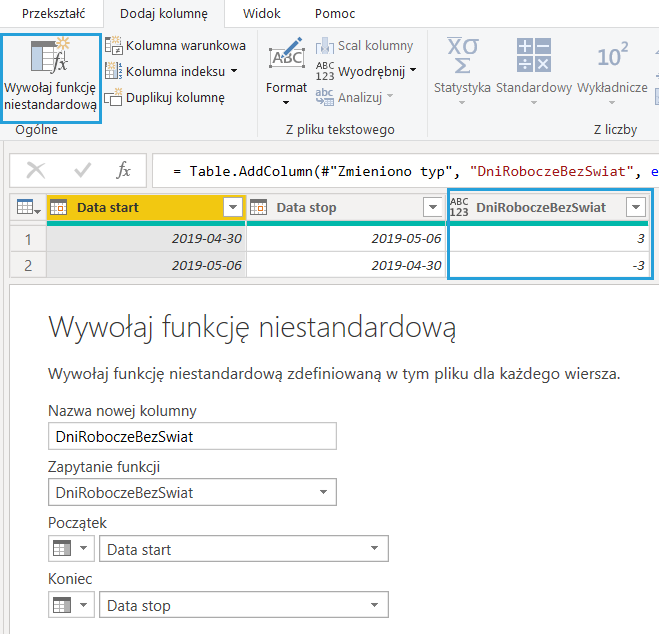Image resolution: width=659 pixels, height=634 pixels.
Task: Cancel formula edit with X
Action: tap(35, 171)
